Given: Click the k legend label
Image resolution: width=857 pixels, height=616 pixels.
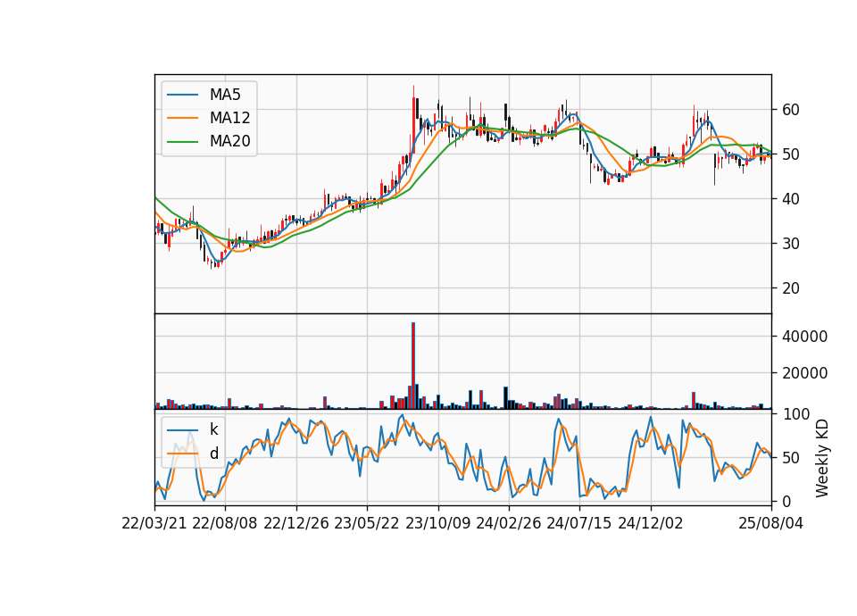Looking at the screenshot, I should [213, 429].
